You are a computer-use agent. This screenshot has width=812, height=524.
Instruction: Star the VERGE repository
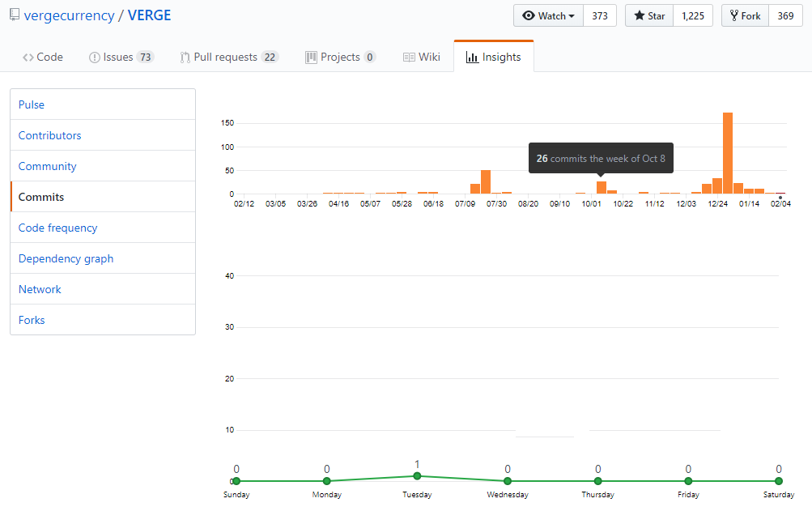point(649,15)
